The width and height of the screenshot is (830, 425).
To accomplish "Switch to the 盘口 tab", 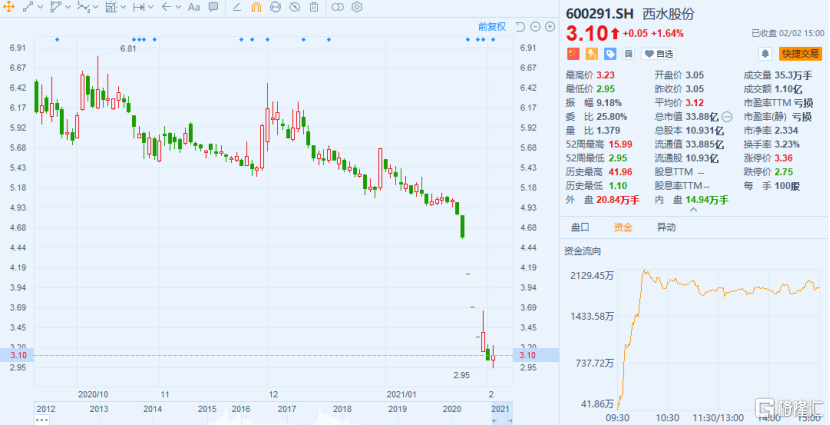I will click(x=580, y=227).
